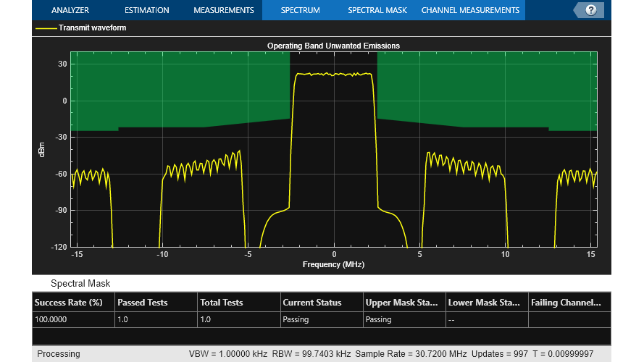Select the Passed Tests column header

point(142,303)
